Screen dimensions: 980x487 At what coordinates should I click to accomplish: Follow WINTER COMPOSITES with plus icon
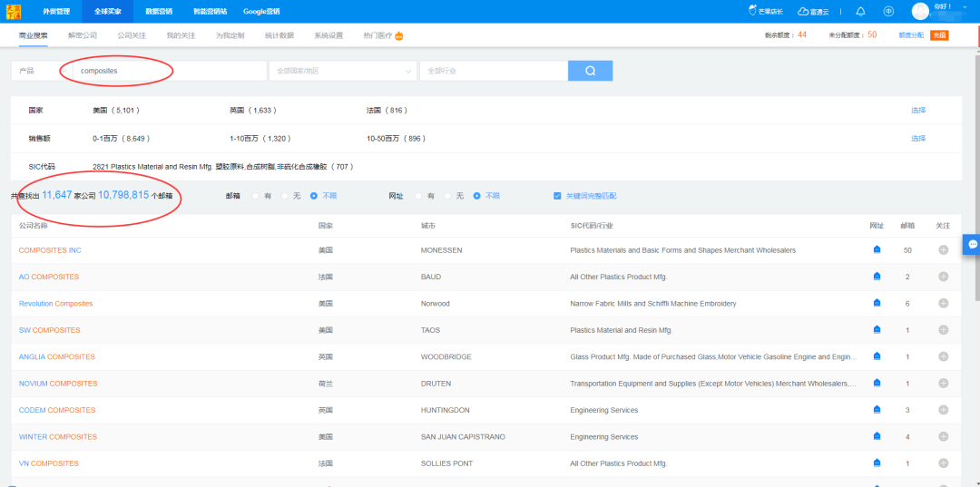point(943,436)
